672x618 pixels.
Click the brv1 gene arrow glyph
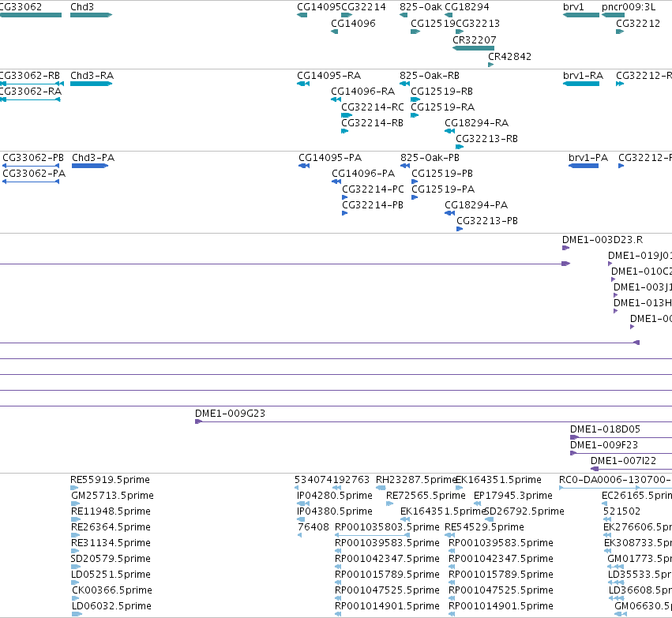(581, 15)
